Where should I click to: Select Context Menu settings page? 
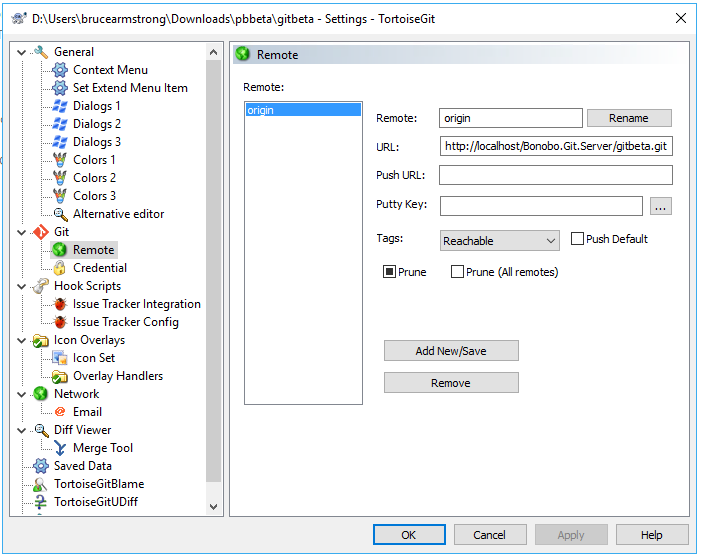110,70
